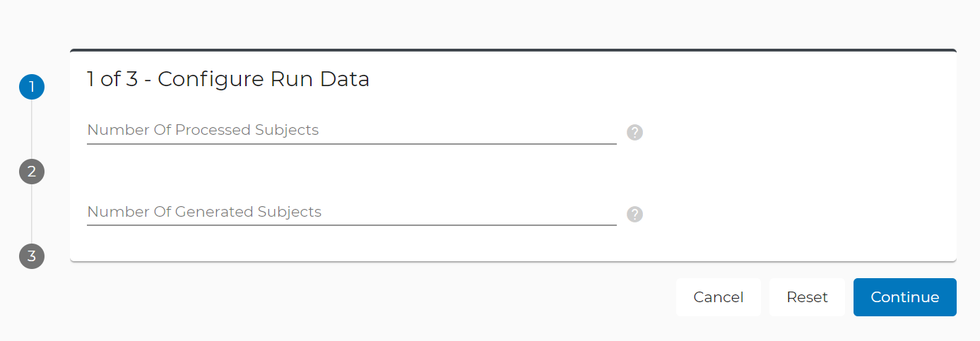Click the Continue button
This screenshot has width=980, height=341.
(x=905, y=297)
